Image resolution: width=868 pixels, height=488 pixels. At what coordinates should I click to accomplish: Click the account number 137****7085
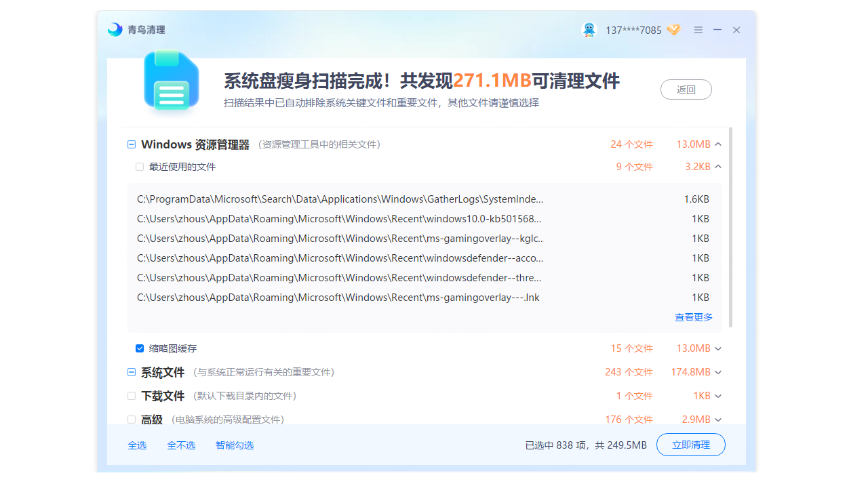coord(633,30)
